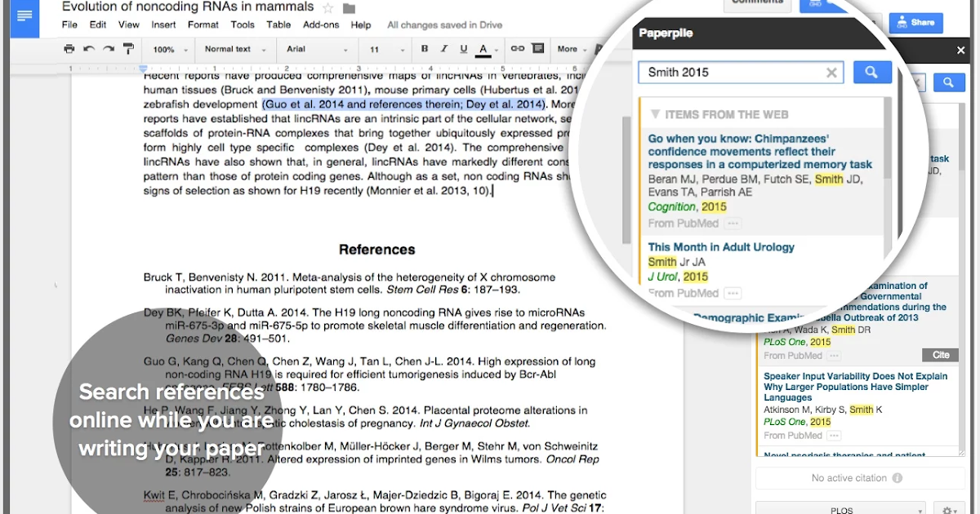The image size is (980, 514).
Task: Star the document title
Action: pyautogui.click(x=328, y=8)
